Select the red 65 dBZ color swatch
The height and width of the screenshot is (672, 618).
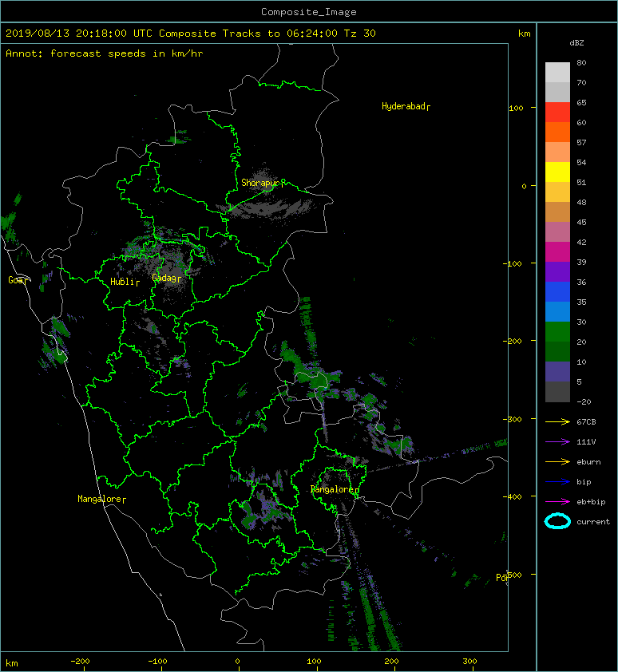click(557, 112)
